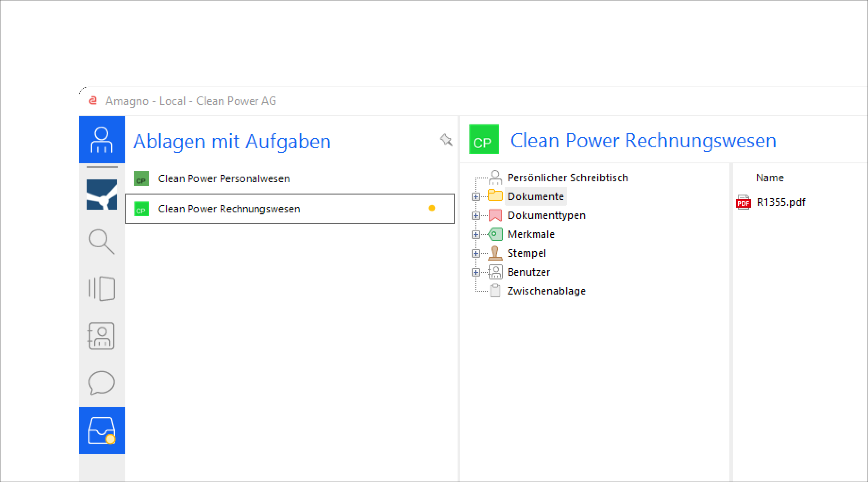Click the green Merkmale tag icon

(x=495, y=234)
